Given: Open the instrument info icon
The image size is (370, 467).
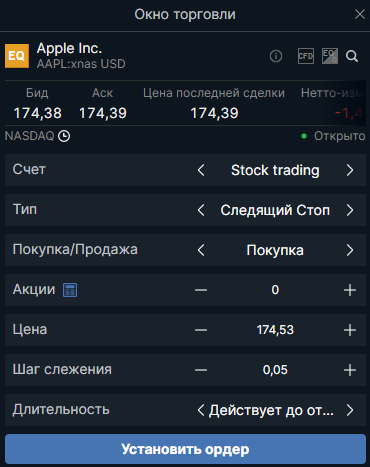Looking at the screenshot, I should point(276,56).
